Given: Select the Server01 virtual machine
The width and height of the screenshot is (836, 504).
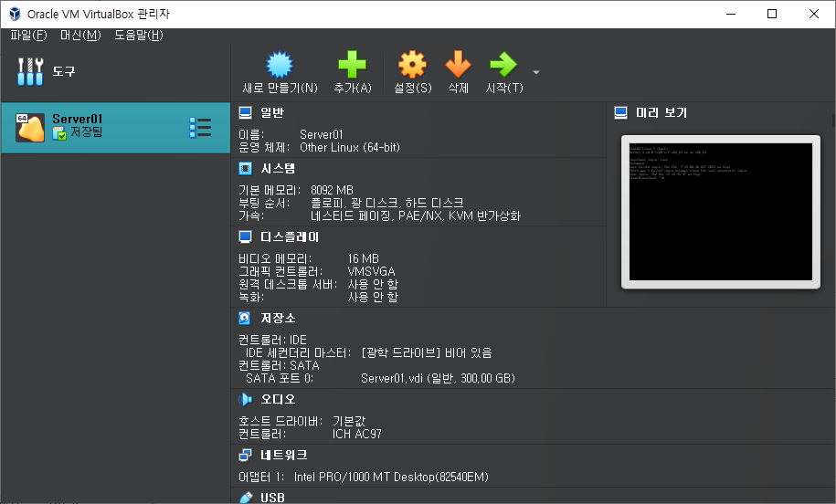Looking at the screenshot, I should point(115,128).
